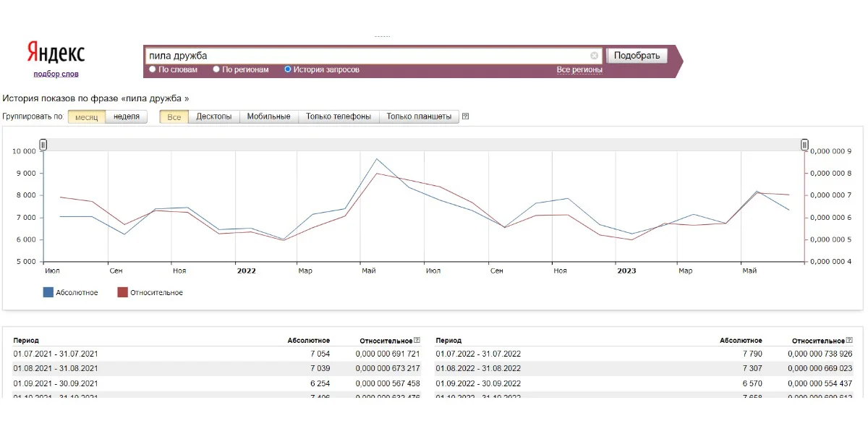This screenshot has width=868, height=434.
Task: Select the 'По регионам' radio button
Action: (216, 69)
